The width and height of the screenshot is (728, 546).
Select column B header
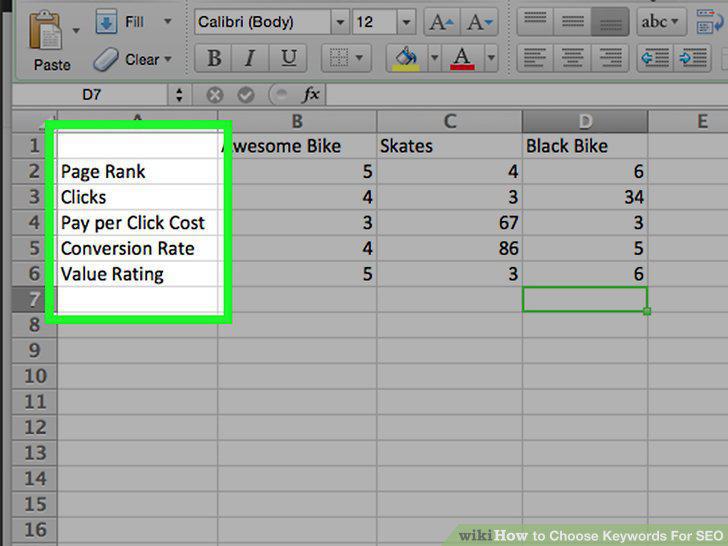pyautogui.click(x=297, y=121)
